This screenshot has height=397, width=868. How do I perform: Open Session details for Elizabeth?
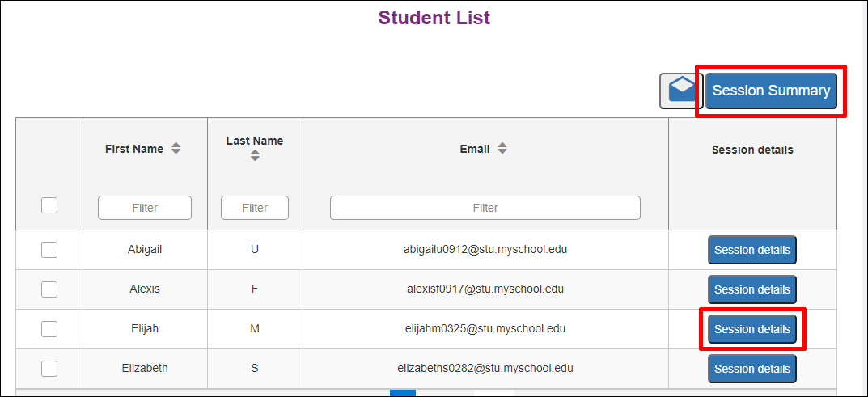pos(752,368)
